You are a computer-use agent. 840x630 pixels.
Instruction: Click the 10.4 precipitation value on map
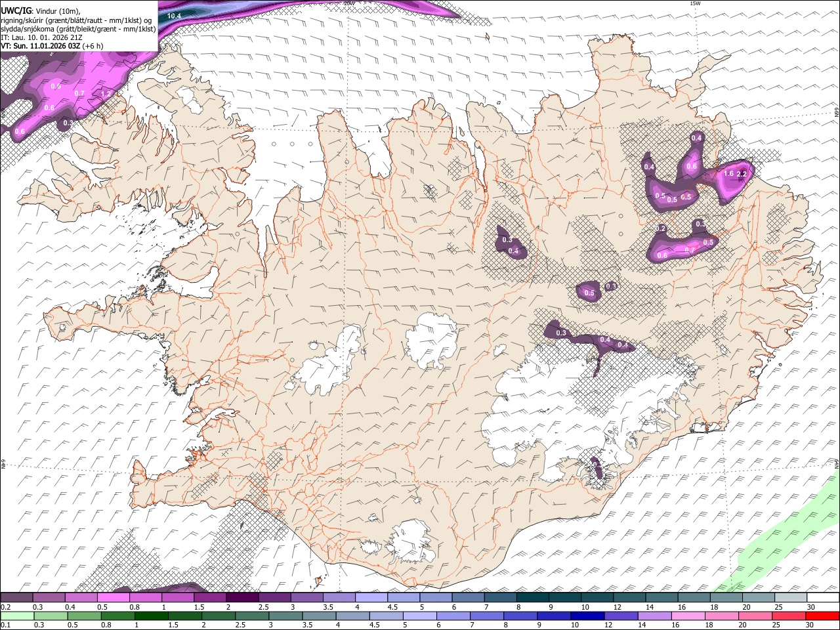click(174, 16)
